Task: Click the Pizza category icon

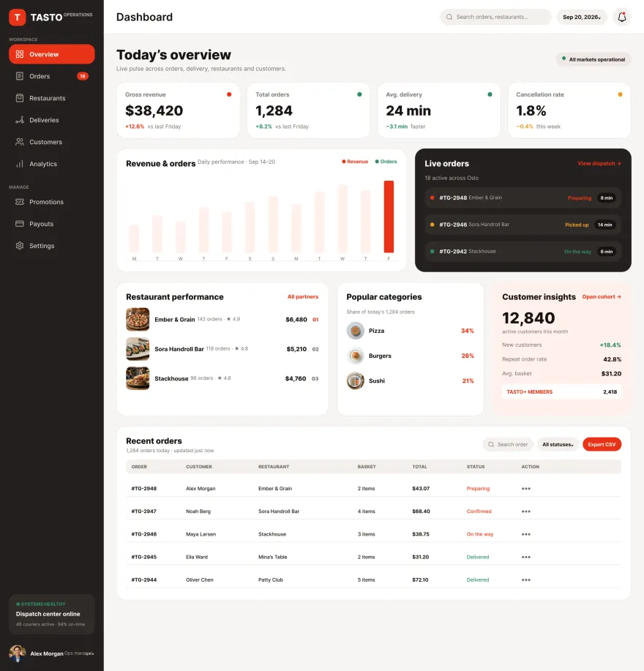Action: click(x=355, y=331)
